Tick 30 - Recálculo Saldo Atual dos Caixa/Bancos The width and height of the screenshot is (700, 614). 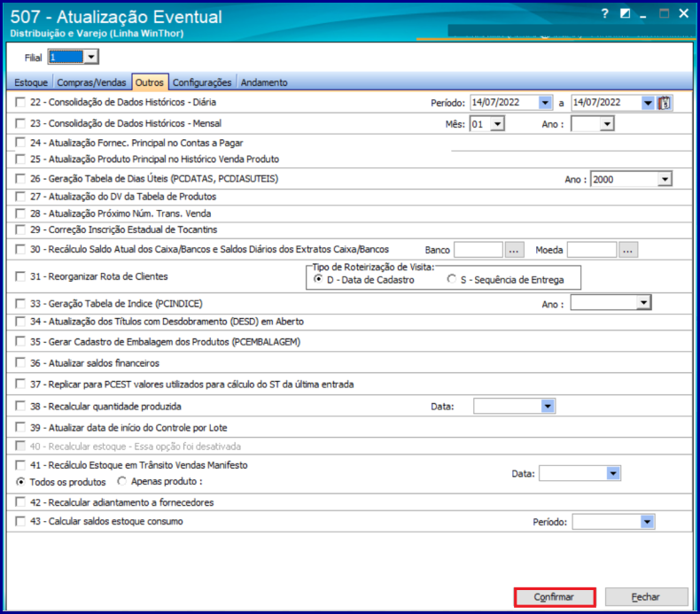coord(20,249)
